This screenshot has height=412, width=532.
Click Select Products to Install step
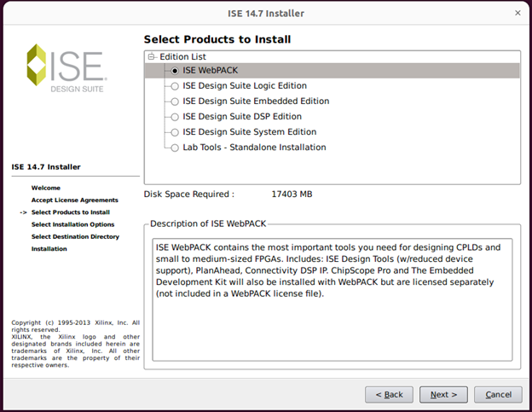[71, 212]
